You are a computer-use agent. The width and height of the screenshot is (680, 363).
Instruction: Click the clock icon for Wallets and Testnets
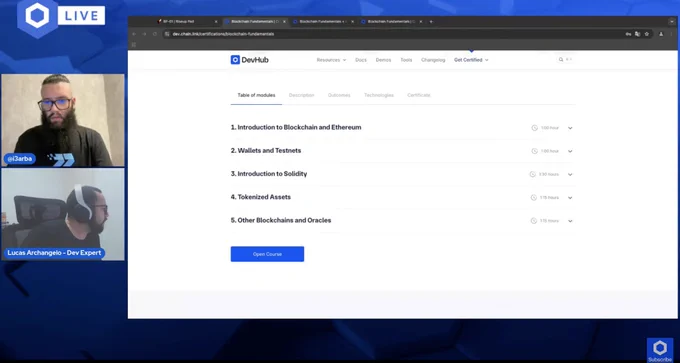pyautogui.click(x=534, y=151)
